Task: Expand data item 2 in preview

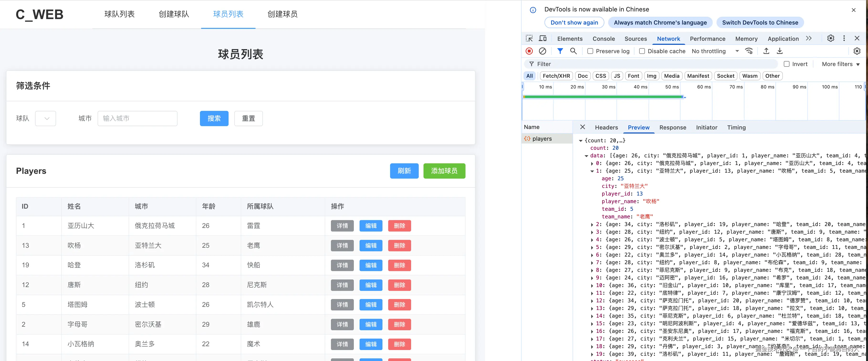Action: (x=592, y=224)
